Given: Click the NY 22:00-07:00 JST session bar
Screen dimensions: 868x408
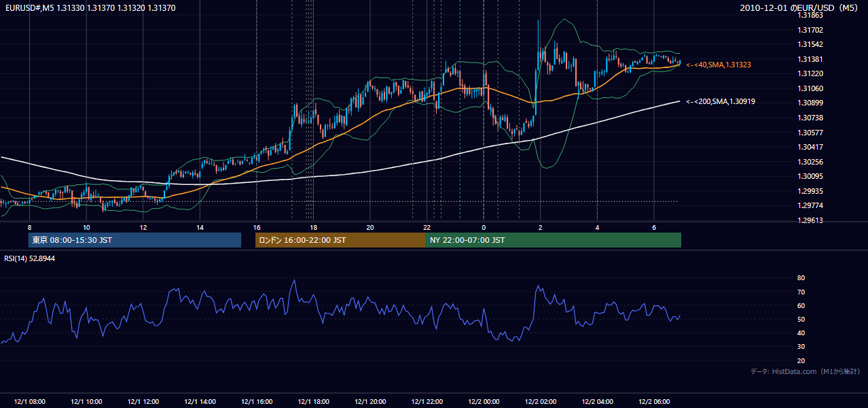Looking at the screenshot, I should point(553,240).
